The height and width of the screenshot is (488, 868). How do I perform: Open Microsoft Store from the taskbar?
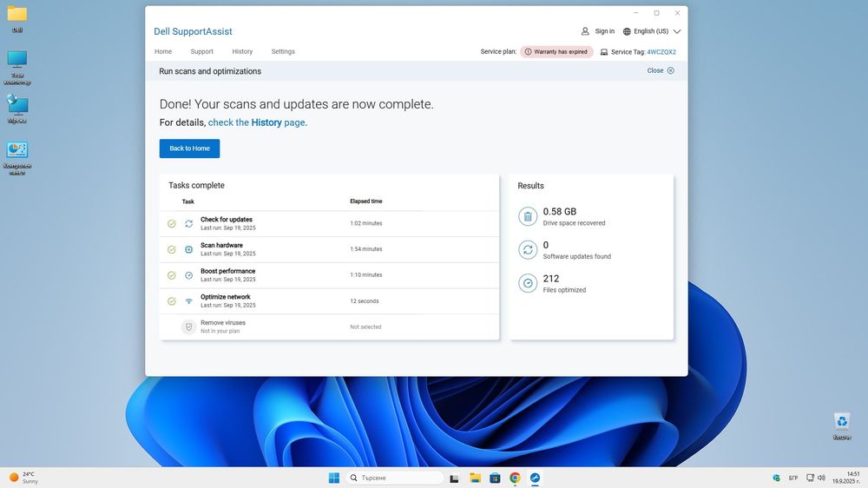point(495,478)
